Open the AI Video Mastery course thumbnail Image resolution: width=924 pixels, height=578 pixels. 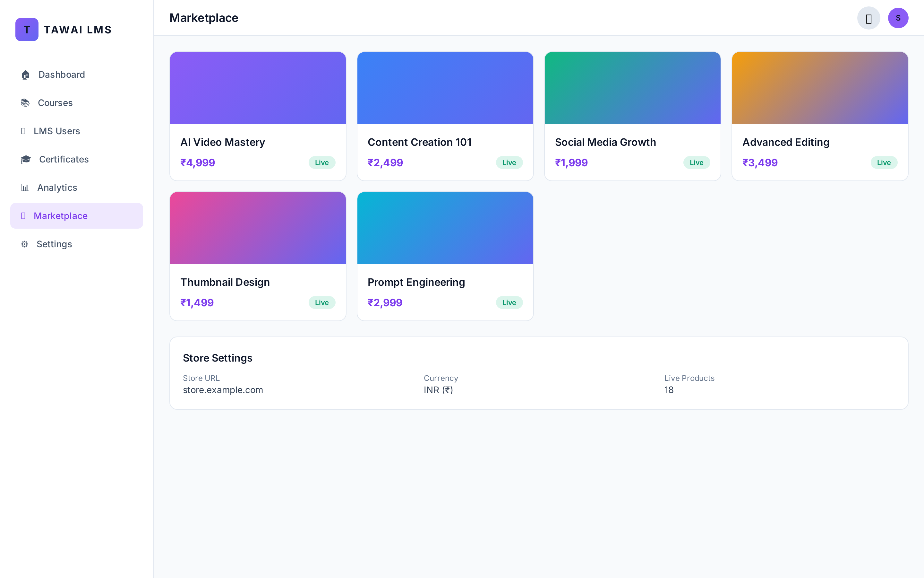point(258,88)
